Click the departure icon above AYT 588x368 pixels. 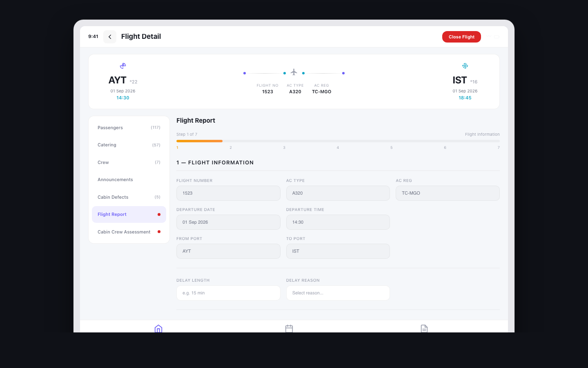(123, 66)
